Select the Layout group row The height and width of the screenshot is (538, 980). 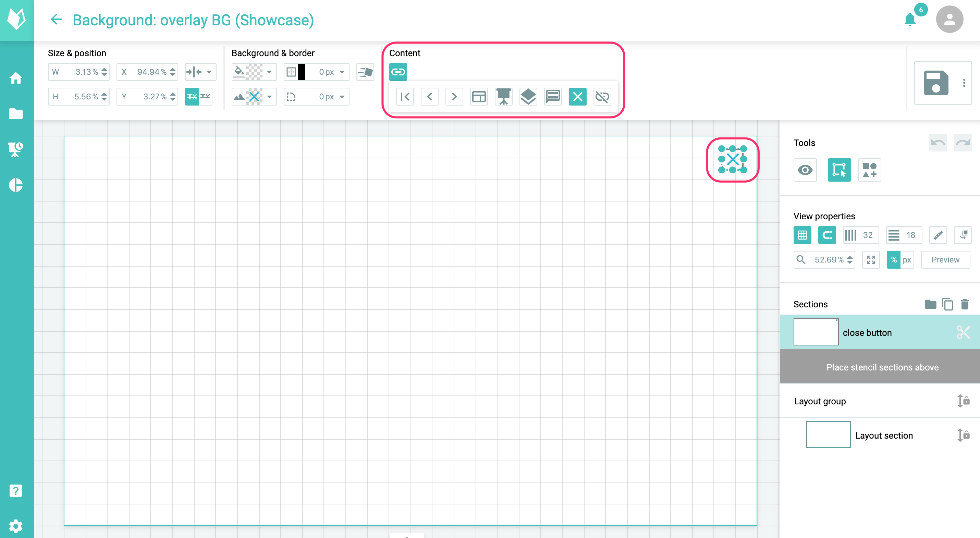[x=880, y=401]
